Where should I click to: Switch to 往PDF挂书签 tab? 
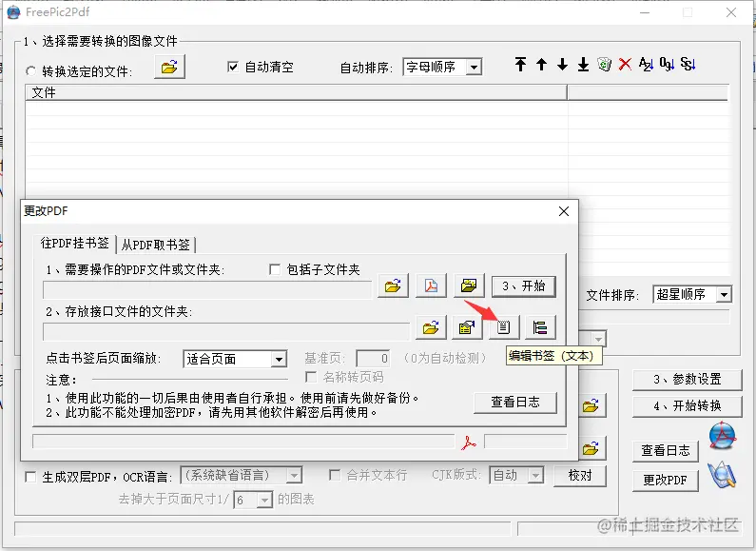point(74,243)
